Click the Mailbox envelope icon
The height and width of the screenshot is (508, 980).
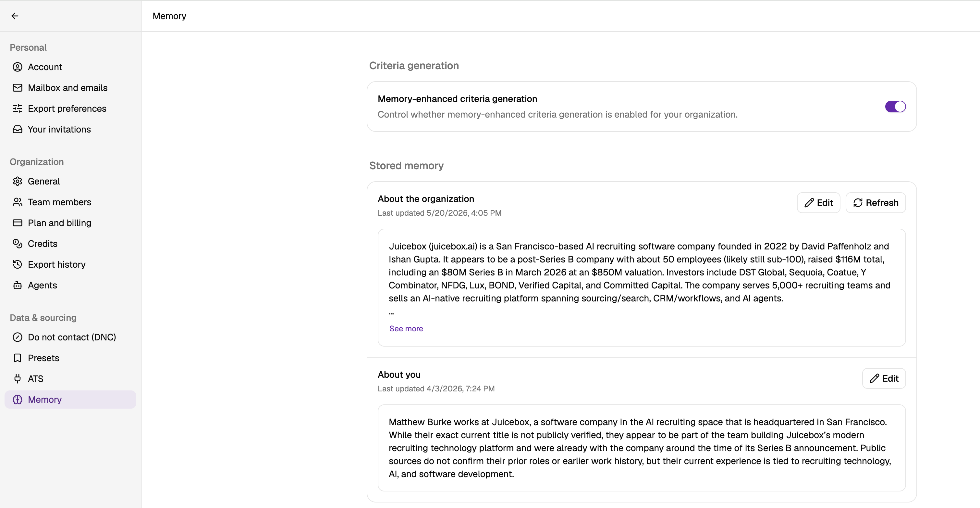click(18, 88)
